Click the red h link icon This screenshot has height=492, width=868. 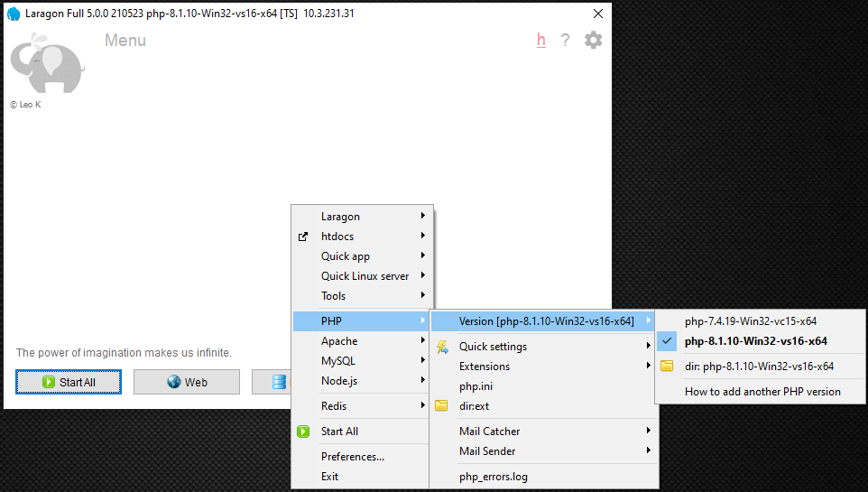click(x=540, y=40)
